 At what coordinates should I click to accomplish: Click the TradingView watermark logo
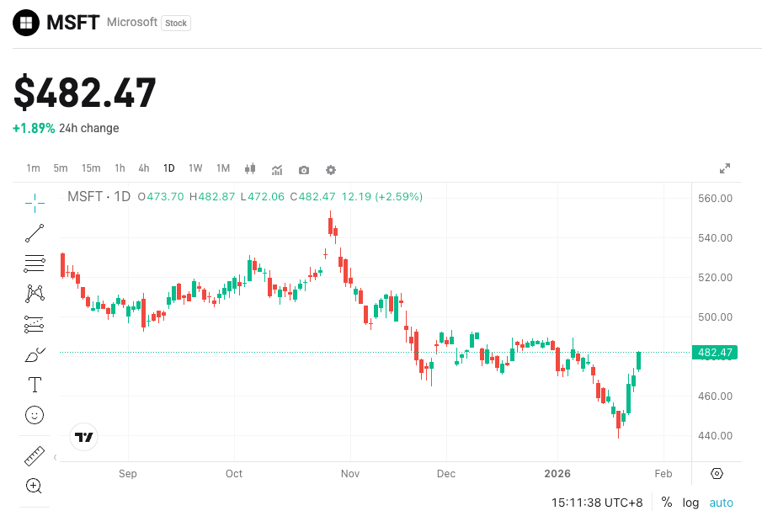(x=82, y=437)
